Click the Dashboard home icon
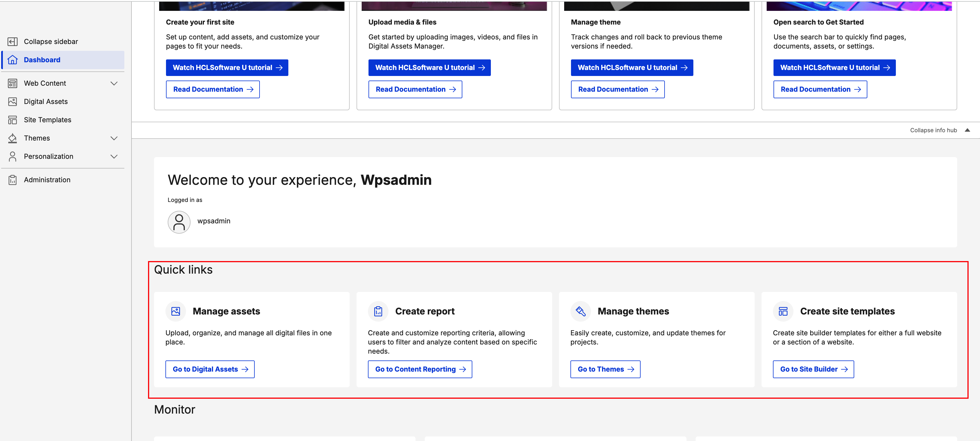Viewport: 980px width, 441px height. pyautogui.click(x=13, y=60)
